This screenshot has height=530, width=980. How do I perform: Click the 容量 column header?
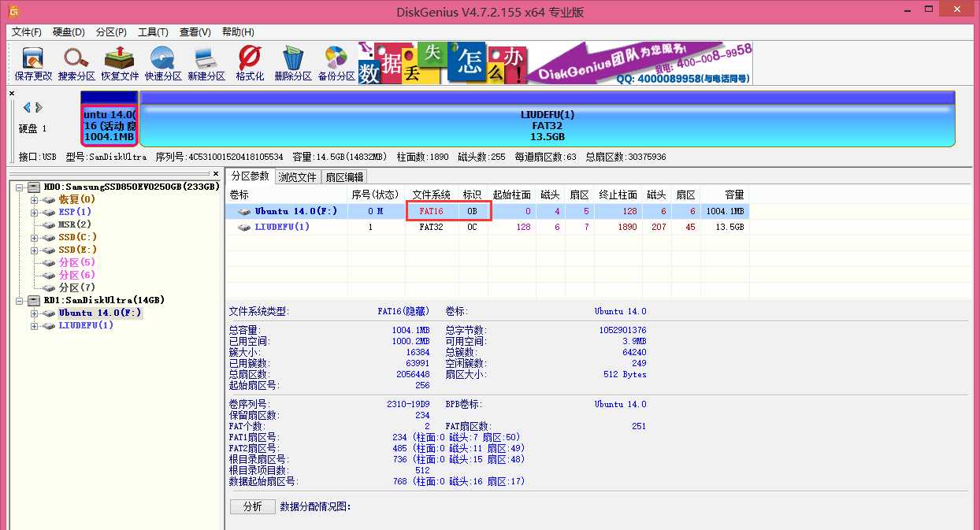724,195
